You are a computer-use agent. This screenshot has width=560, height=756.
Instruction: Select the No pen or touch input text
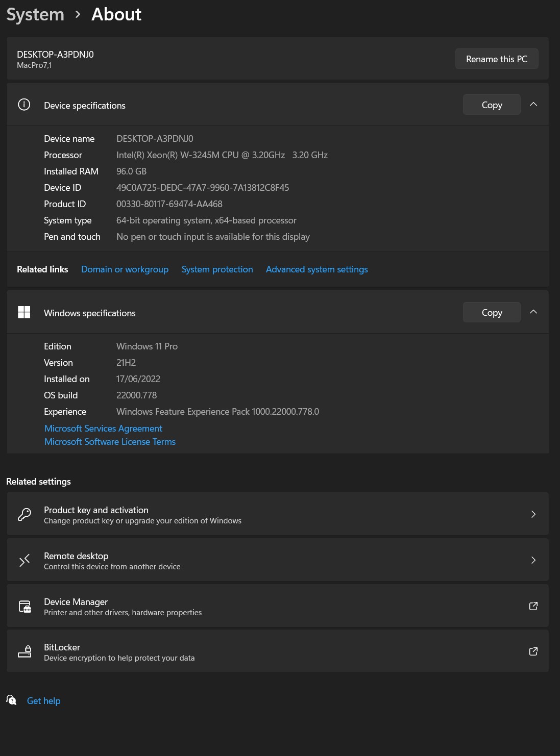[213, 237]
